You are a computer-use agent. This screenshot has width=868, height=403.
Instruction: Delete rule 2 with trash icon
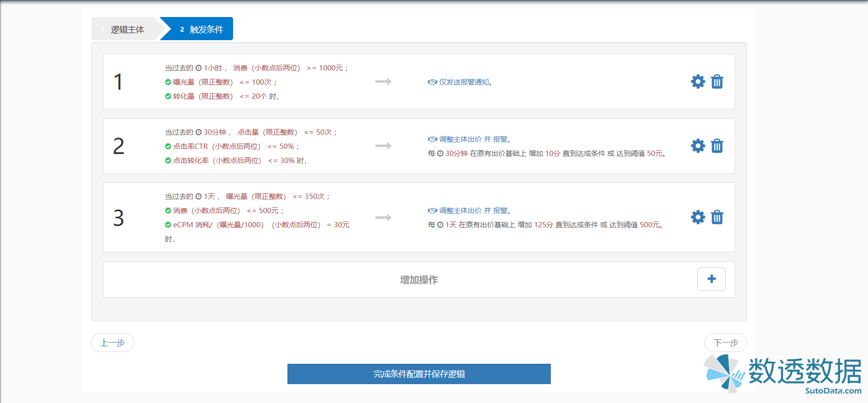click(x=717, y=146)
